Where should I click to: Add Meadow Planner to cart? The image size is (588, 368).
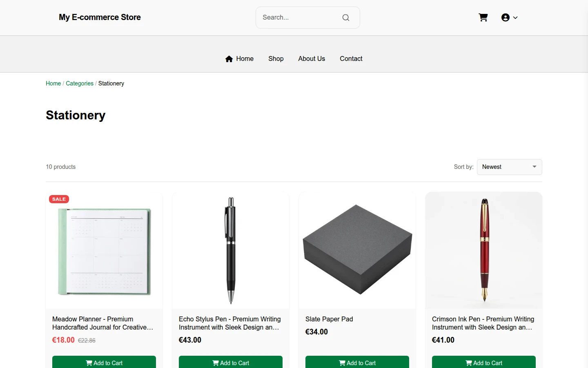tap(104, 362)
